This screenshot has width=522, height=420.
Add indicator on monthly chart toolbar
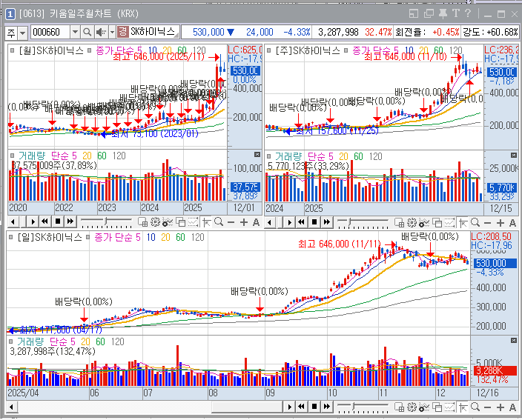pyautogui.click(x=168, y=221)
